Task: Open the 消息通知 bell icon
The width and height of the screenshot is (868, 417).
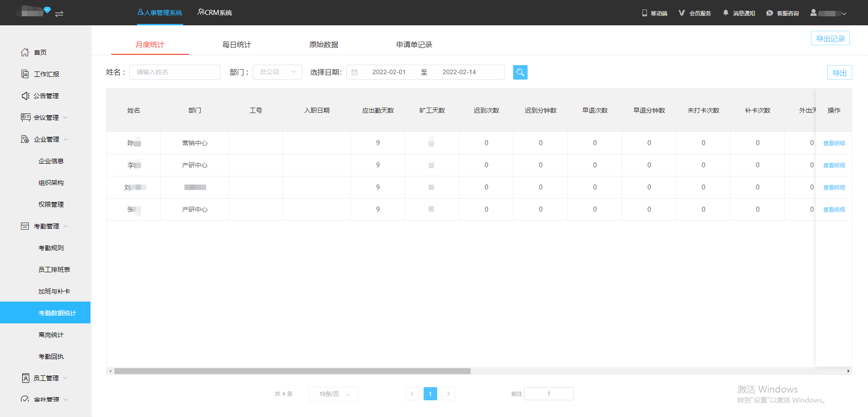Action: pyautogui.click(x=726, y=13)
